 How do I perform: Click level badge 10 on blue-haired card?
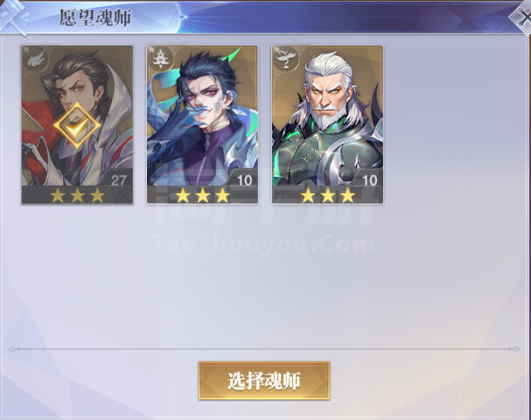(x=244, y=180)
